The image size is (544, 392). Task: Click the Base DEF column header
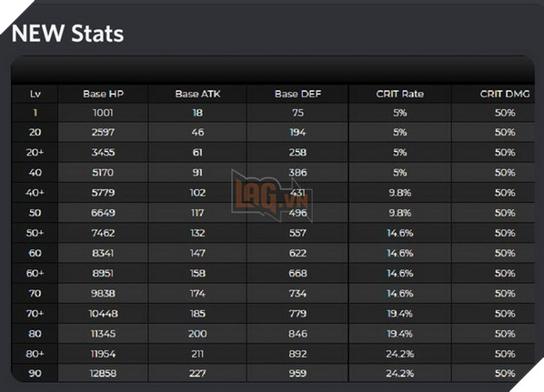(297, 93)
